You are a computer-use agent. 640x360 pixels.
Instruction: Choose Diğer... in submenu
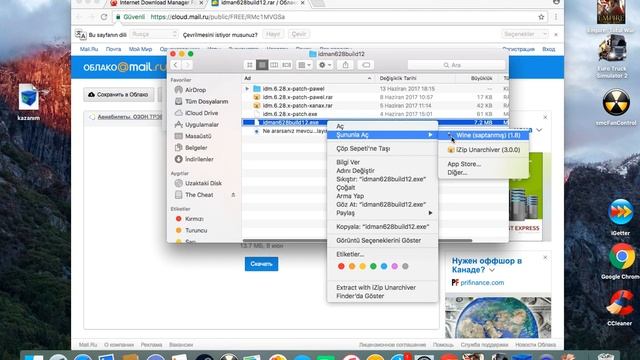(484, 172)
